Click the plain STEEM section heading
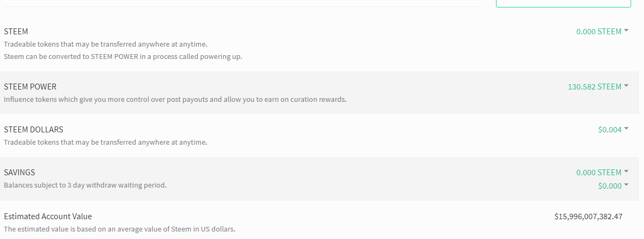644x239 pixels. 16,32
